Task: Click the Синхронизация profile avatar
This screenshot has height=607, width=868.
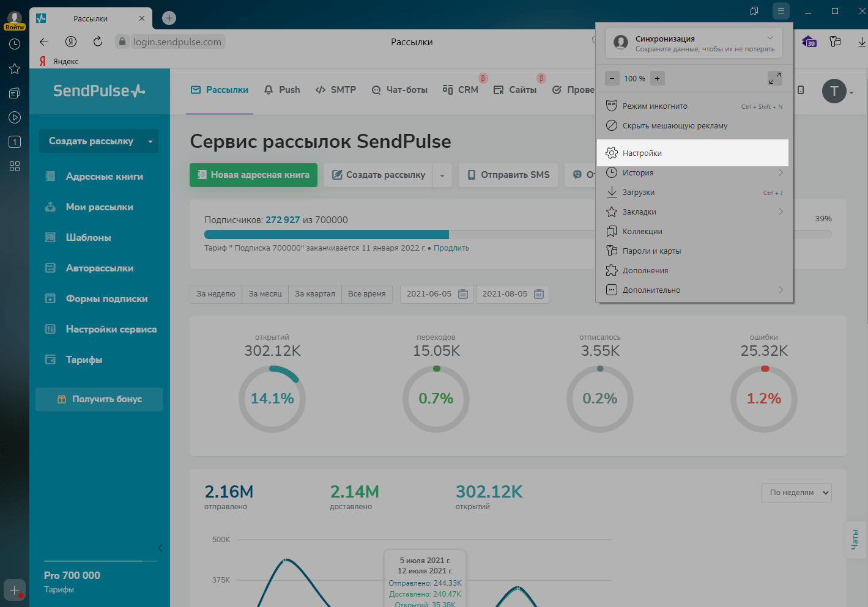Action: (x=621, y=42)
